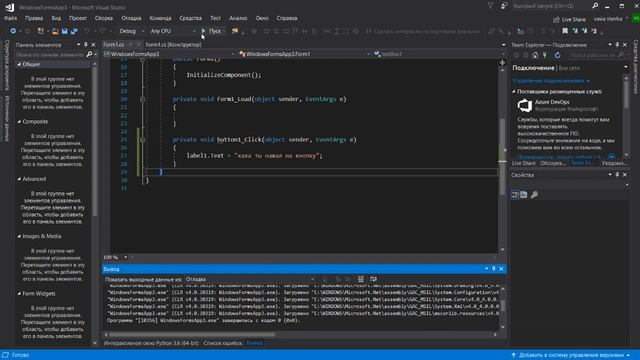Open the Окно menu
The height and width of the screenshot is (360, 640).
(x=262, y=18)
